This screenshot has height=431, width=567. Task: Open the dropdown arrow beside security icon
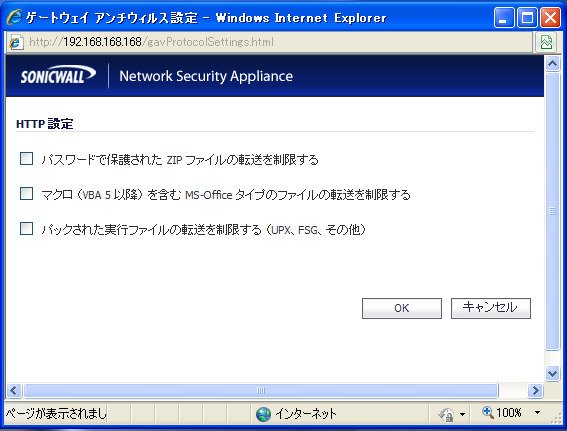pyautogui.click(x=462, y=414)
